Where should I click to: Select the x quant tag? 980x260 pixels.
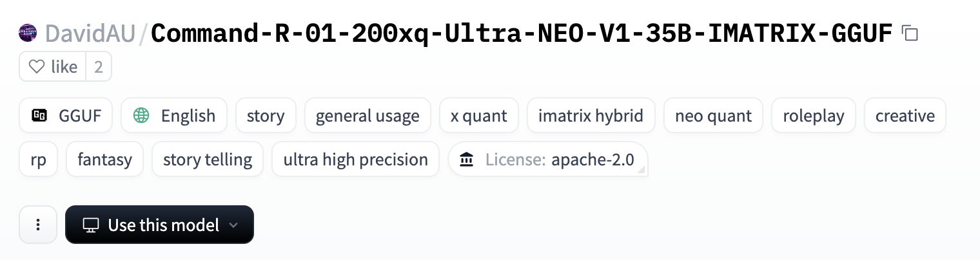click(479, 116)
